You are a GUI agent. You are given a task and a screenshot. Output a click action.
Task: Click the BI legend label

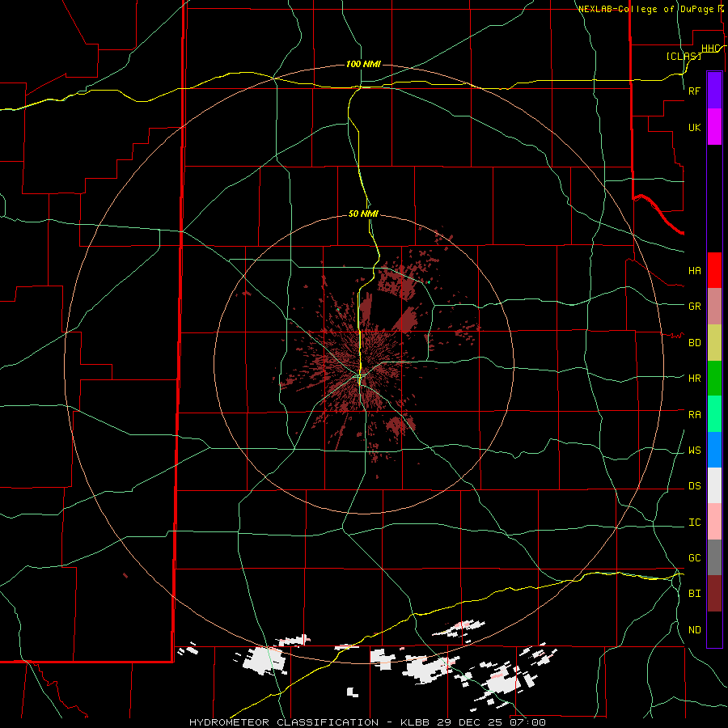coord(694,594)
